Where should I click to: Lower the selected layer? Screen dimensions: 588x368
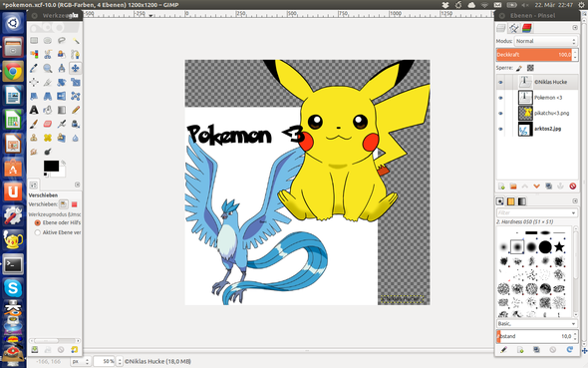click(536, 186)
